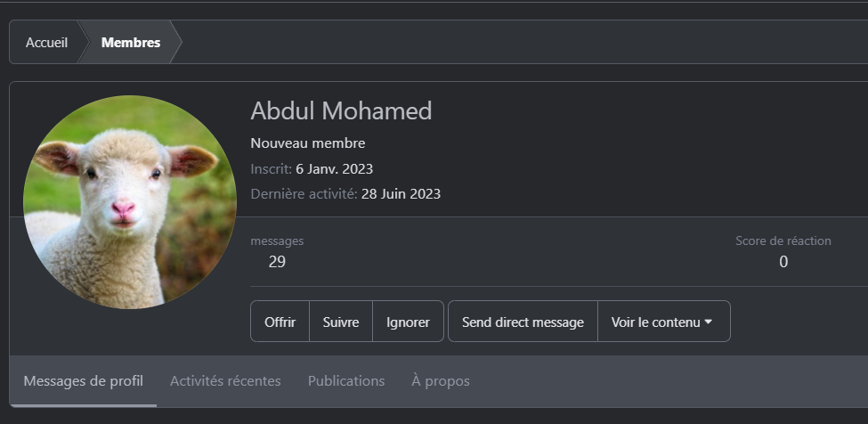Open the Accueil breadcrumb link
Image resolution: width=868 pixels, height=424 pixels.
click(46, 43)
